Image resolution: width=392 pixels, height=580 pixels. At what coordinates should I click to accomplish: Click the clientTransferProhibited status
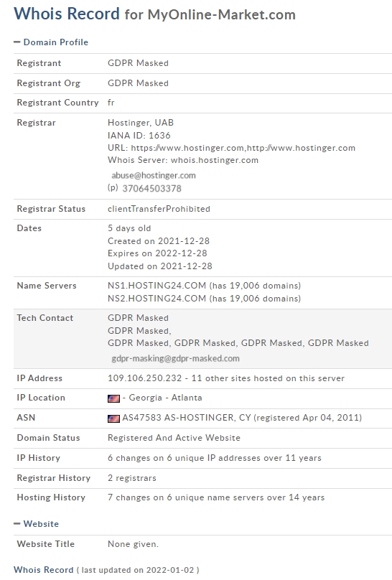(159, 209)
